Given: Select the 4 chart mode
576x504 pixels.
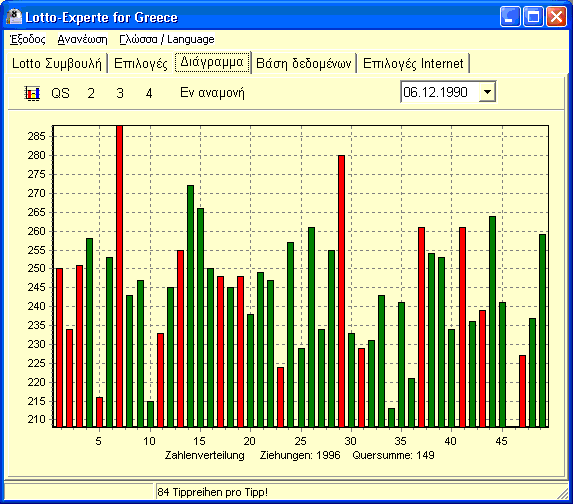Looking at the screenshot, I should click(x=149, y=93).
